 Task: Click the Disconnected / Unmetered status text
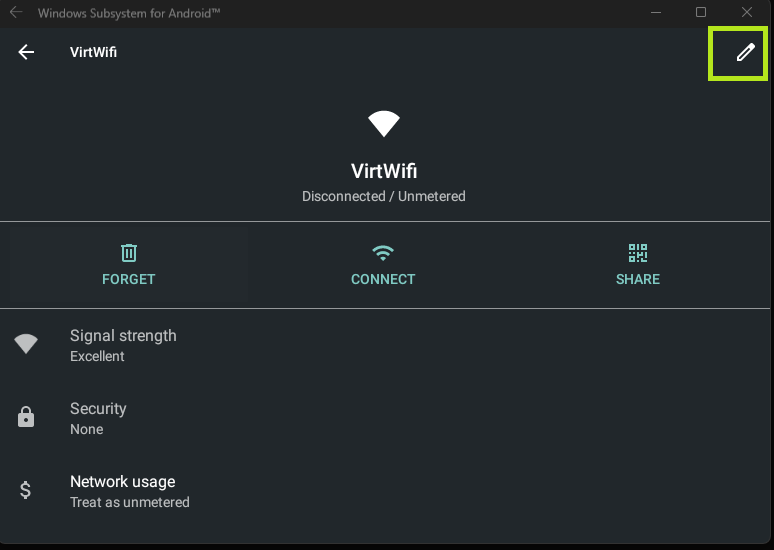[384, 197]
